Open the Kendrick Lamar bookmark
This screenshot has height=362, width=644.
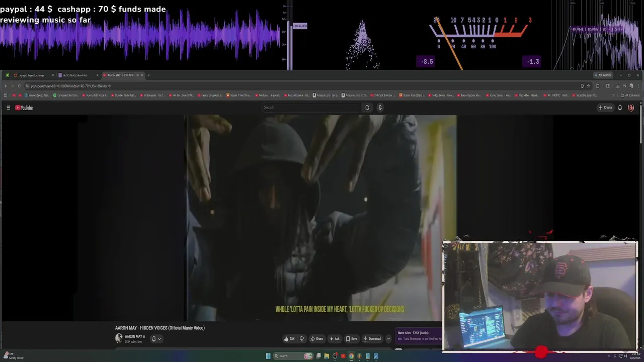click(x=297, y=95)
